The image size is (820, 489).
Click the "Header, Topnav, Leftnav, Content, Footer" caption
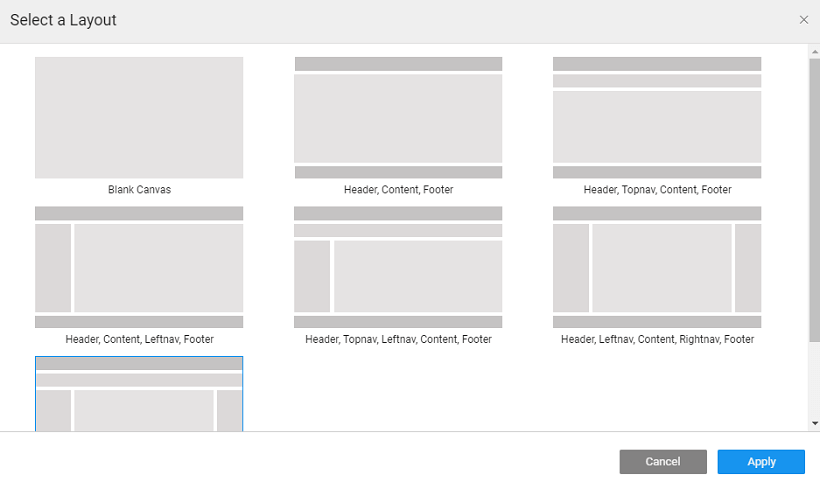[x=398, y=340]
